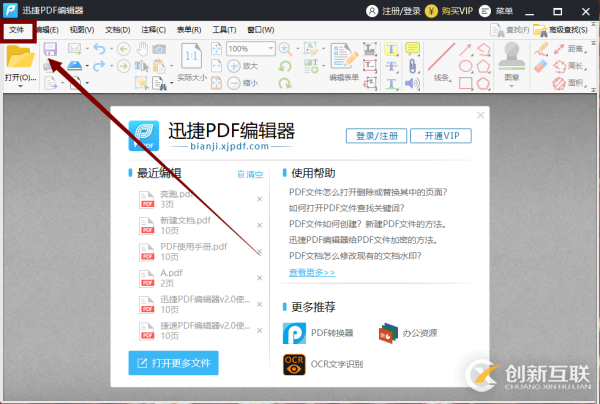Select the Hand pan tool
The width and height of the screenshot is (600, 404).
142,49
